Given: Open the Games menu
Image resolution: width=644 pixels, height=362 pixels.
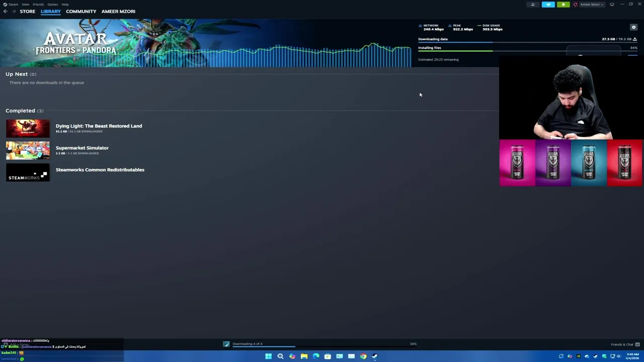Looking at the screenshot, I should (52, 4).
